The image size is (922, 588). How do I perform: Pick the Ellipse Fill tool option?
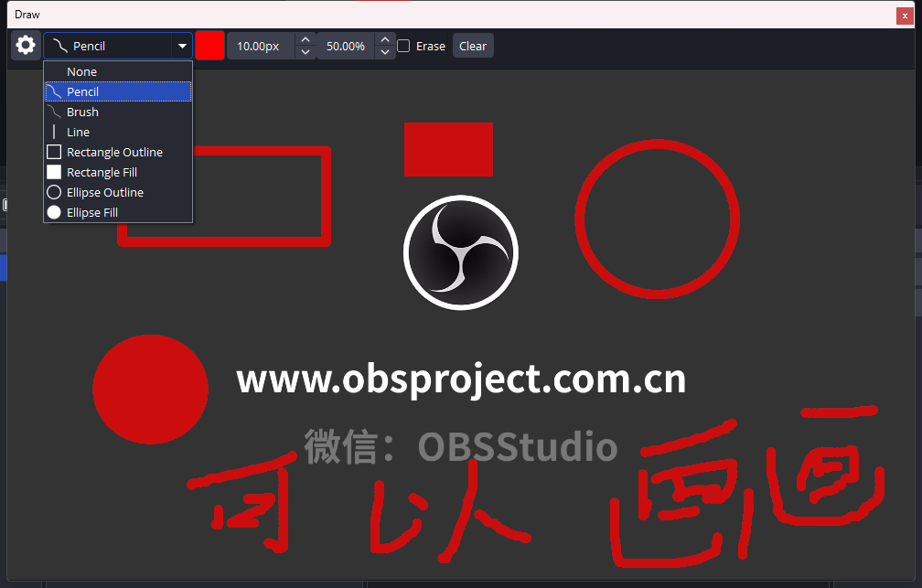click(118, 212)
